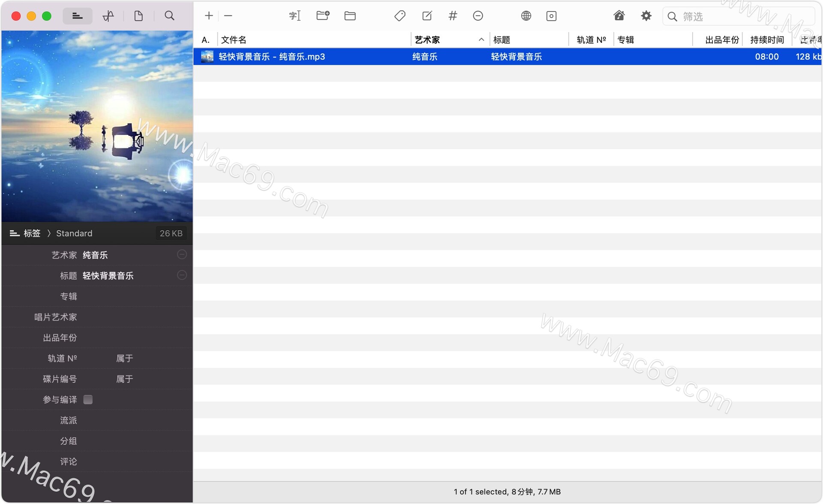Click the hash number tracks icon
This screenshot has width=823, height=504.
pos(453,16)
